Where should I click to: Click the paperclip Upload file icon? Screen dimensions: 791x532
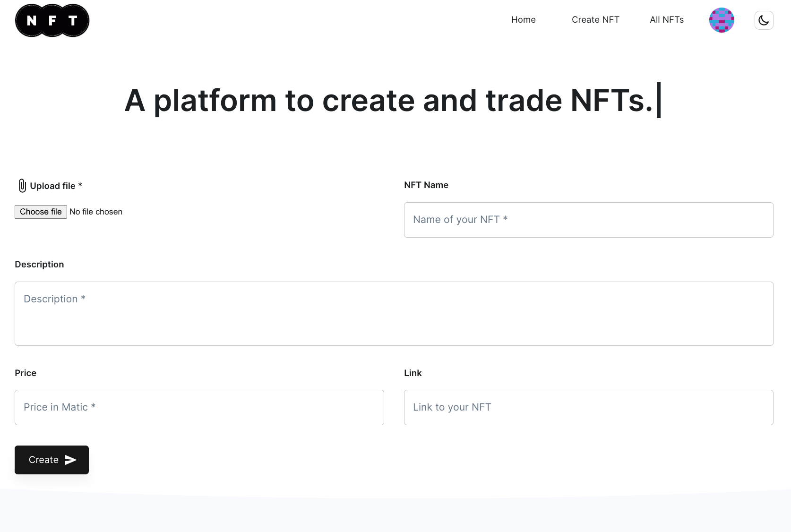22,186
